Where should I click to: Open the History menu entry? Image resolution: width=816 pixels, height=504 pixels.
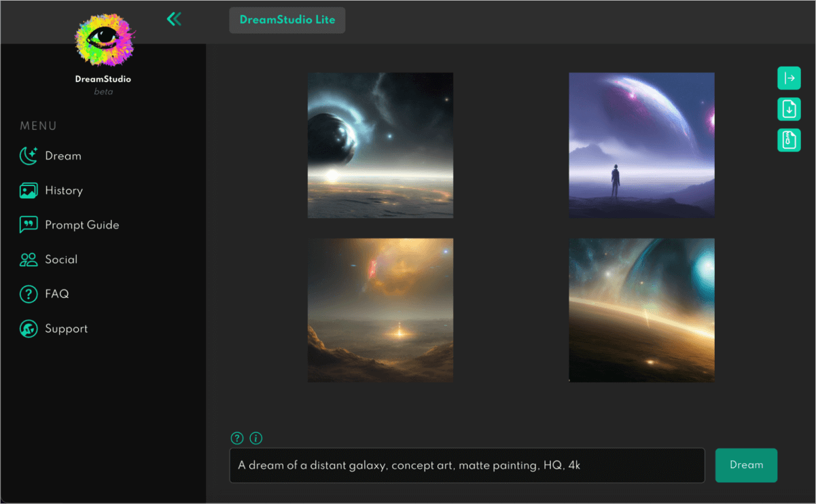(64, 191)
